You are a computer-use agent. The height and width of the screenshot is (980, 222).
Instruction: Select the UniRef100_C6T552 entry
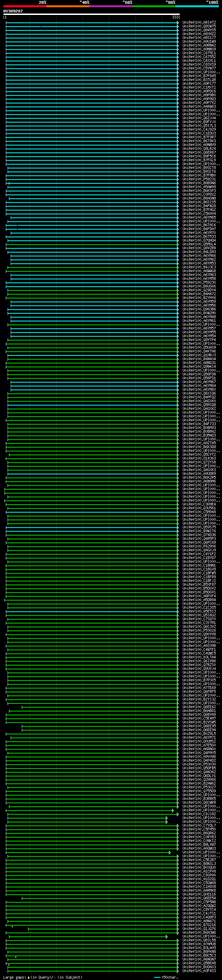click(199, 57)
